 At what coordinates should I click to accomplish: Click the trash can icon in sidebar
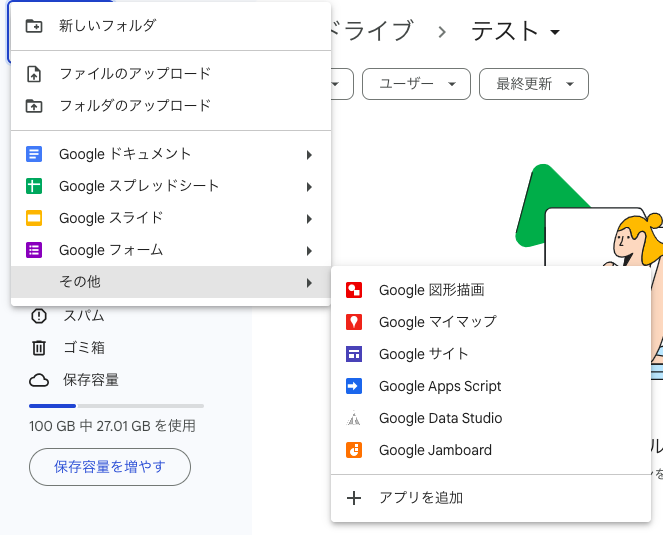point(39,348)
